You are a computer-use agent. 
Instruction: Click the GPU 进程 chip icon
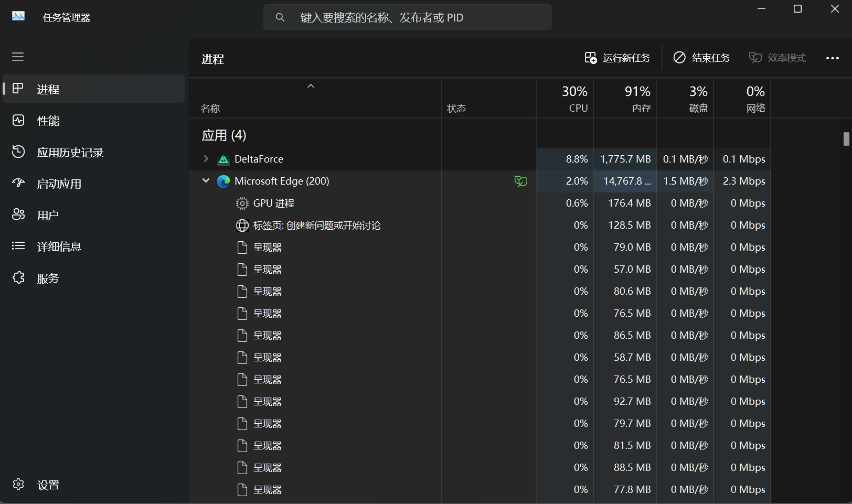(x=242, y=203)
